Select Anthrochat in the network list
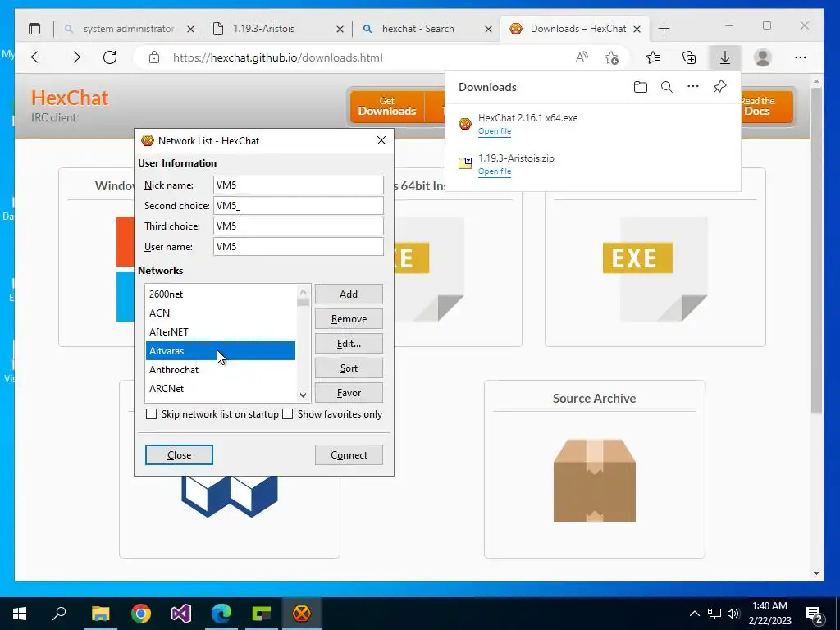840x630 pixels. [221, 370]
